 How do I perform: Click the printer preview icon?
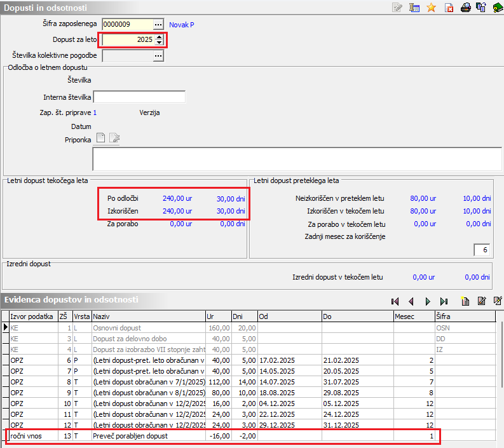click(x=465, y=8)
